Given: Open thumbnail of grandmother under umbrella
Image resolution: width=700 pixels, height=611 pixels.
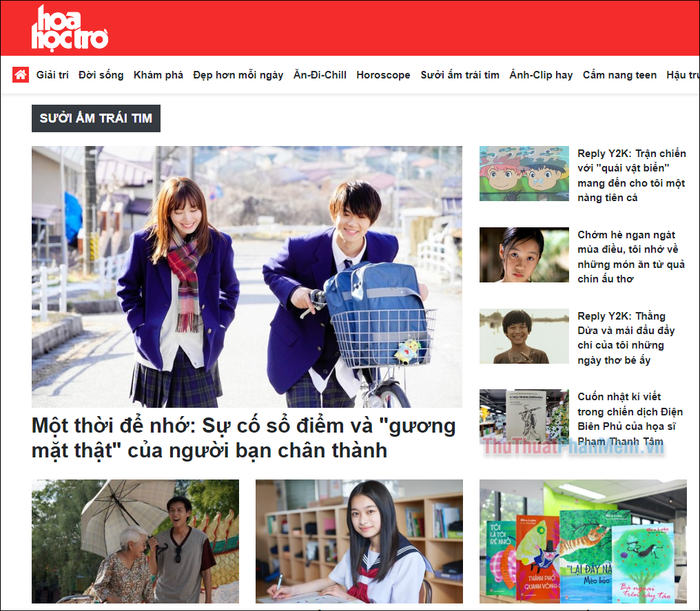Looking at the screenshot, I should coord(135,541).
